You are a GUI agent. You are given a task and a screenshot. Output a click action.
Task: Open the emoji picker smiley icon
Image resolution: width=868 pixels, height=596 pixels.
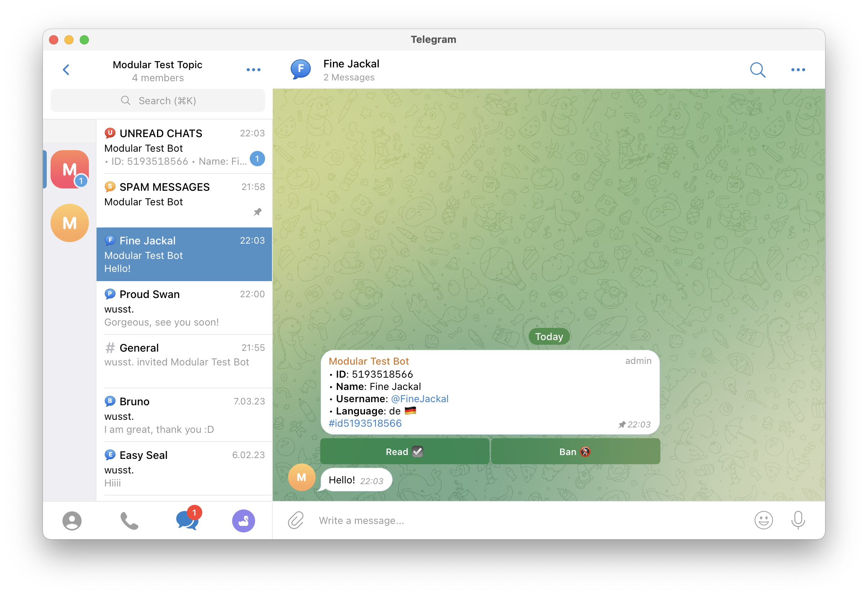(763, 521)
